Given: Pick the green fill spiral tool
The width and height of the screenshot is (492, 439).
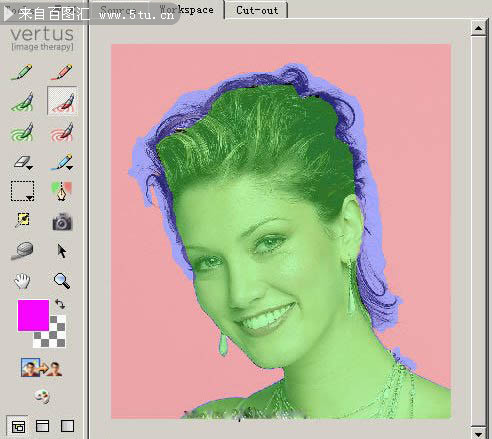Looking at the screenshot, I should pyautogui.click(x=22, y=132).
